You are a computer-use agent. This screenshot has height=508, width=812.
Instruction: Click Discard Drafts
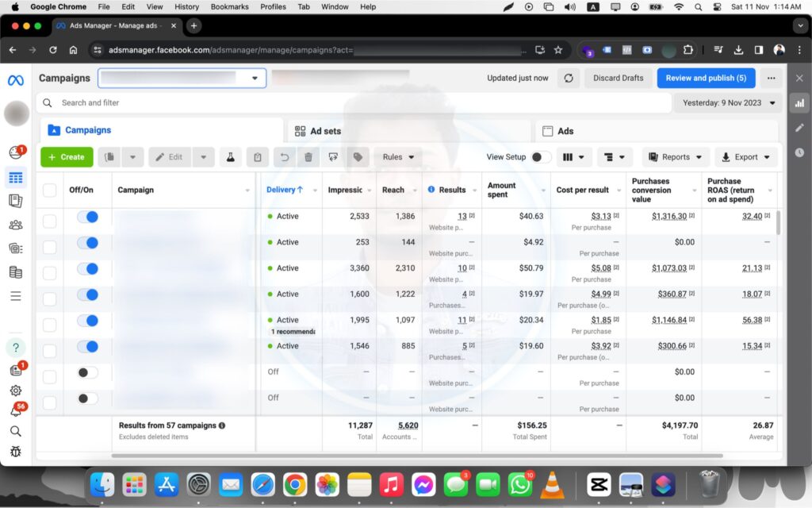click(619, 79)
